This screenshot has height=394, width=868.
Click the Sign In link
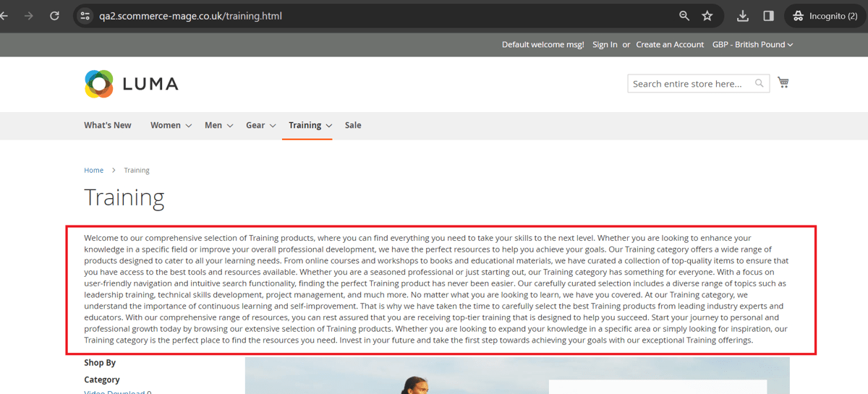coord(605,45)
